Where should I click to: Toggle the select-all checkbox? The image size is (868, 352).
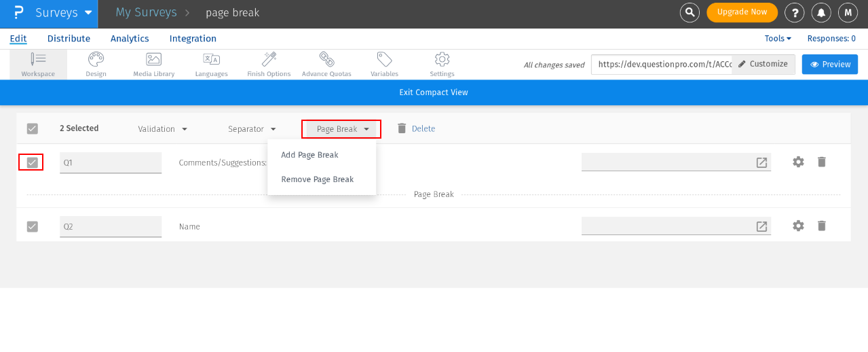pos(32,128)
